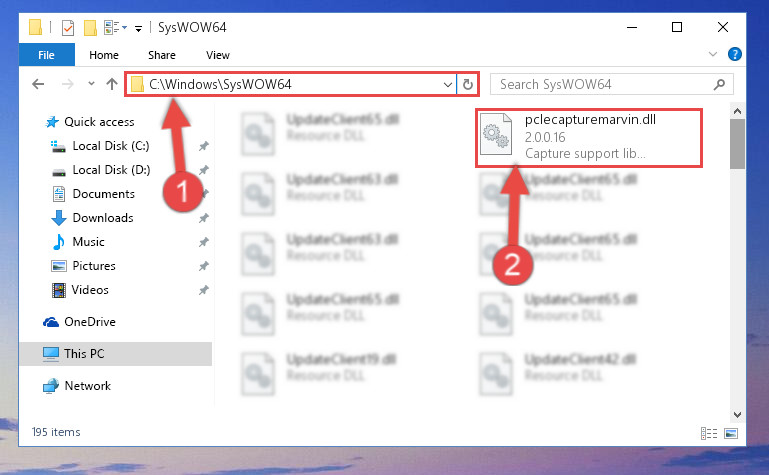Open Customize Quick Access Toolbar dropdown
769x475 pixels.
point(139,28)
